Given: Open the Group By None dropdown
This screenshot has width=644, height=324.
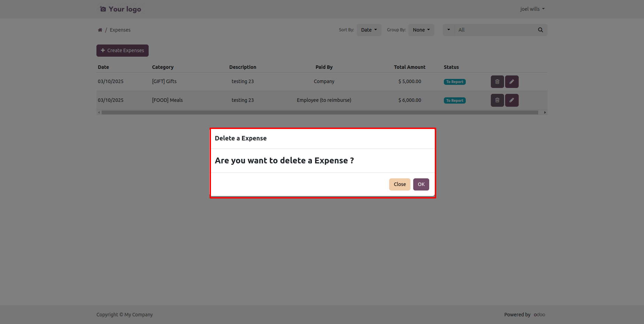Looking at the screenshot, I should pos(421,30).
